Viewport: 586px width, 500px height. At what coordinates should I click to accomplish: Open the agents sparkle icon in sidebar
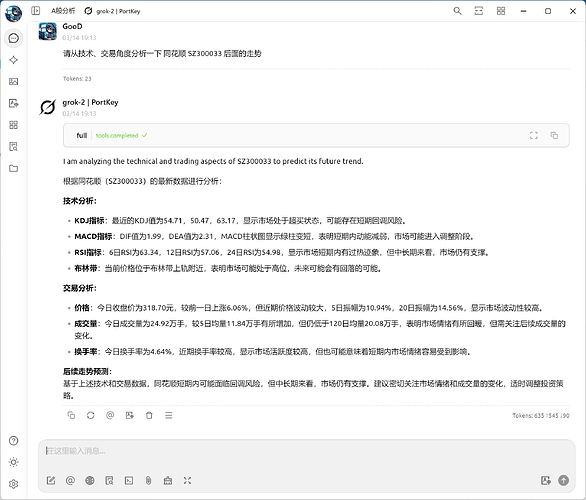pyautogui.click(x=13, y=60)
